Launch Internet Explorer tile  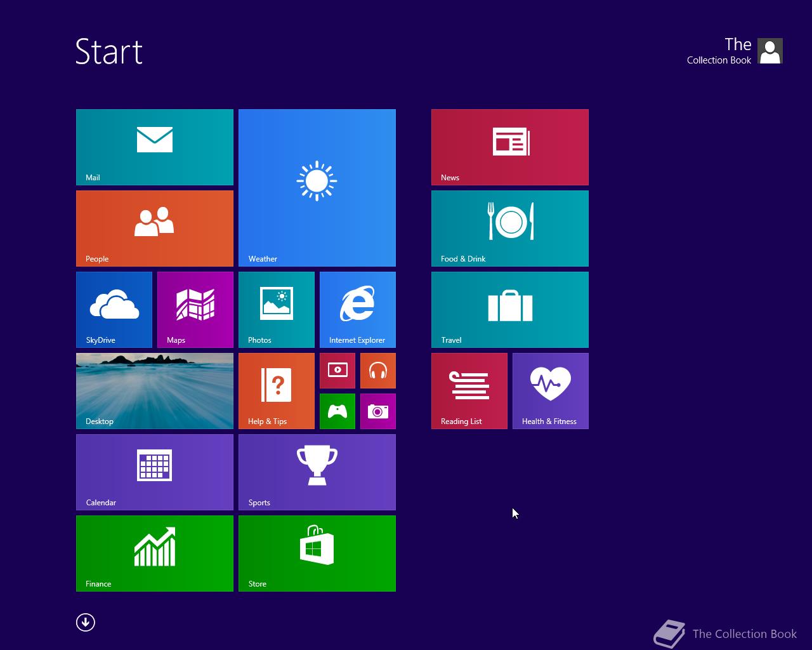coord(358,310)
